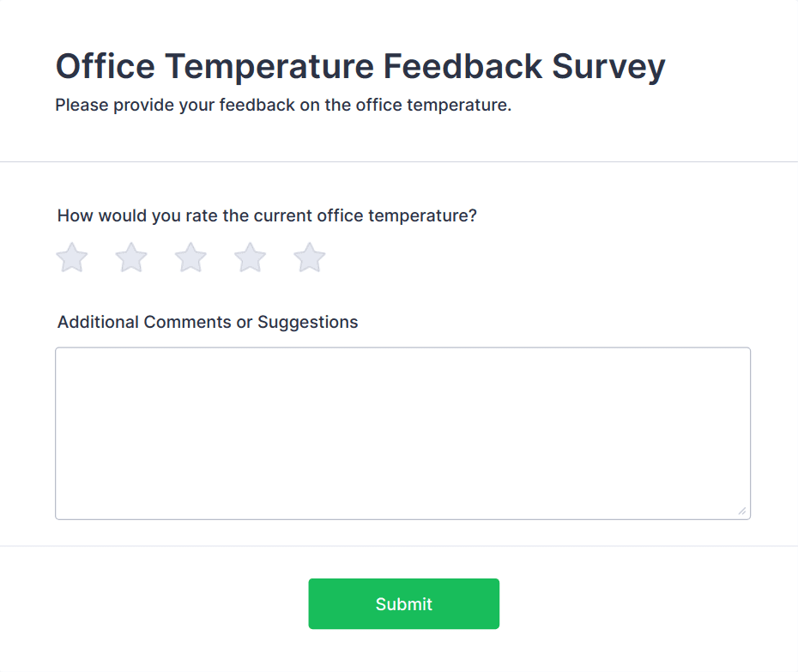Select the second star rating
The height and width of the screenshot is (672, 798).
(x=131, y=257)
